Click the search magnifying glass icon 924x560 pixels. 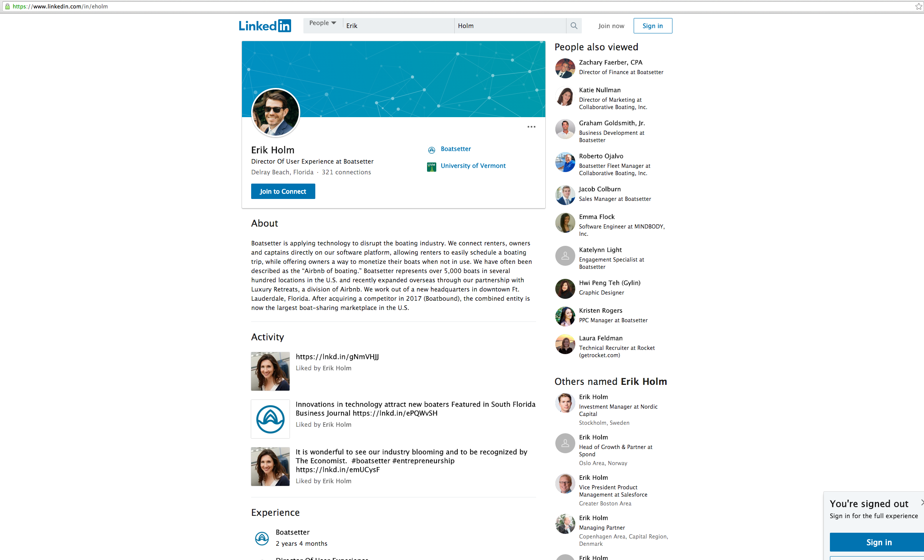[573, 25]
